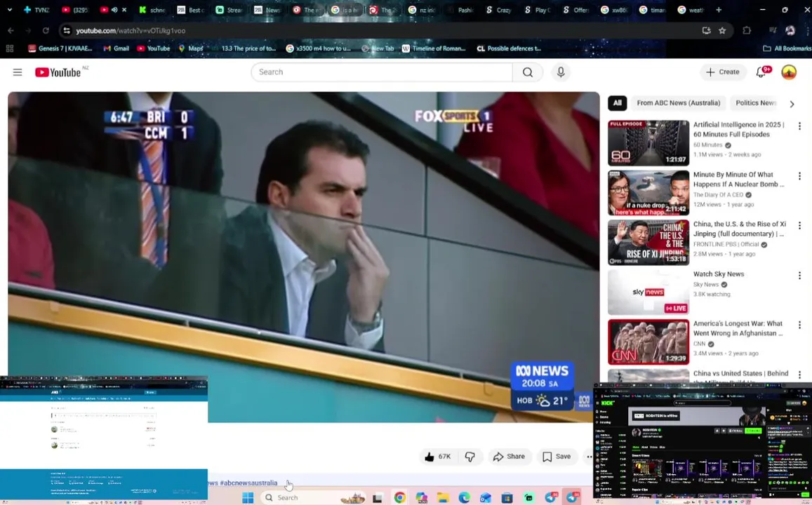Select From ABC News (Australia) chip

pyautogui.click(x=679, y=103)
